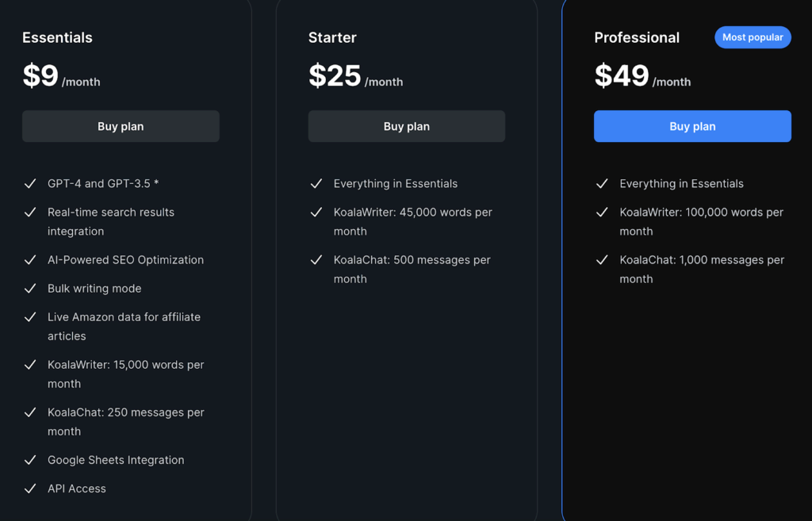Click checkmark next to GPT-4 and GPT-3.5

pyautogui.click(x=30, y=184)
